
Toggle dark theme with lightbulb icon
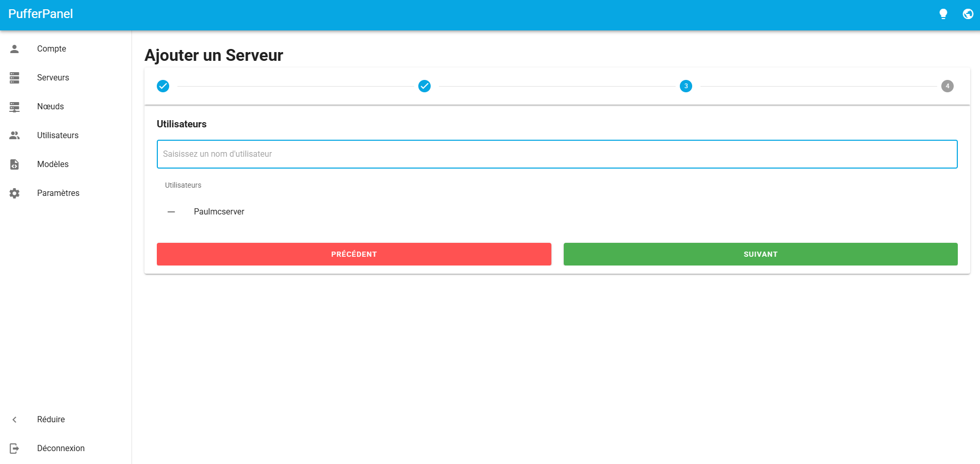[x=943, y=14]
